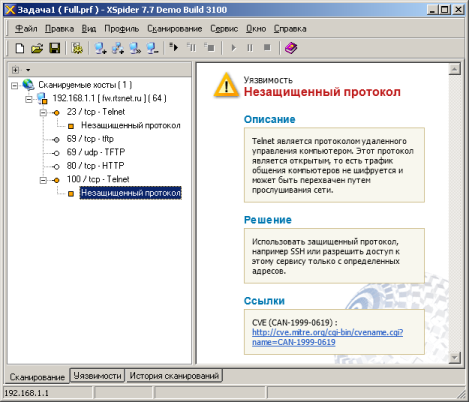This screenshot has height=402, width=469.
Task: Collapse the 192.168.1.1 host node
Action: point(29,99)
